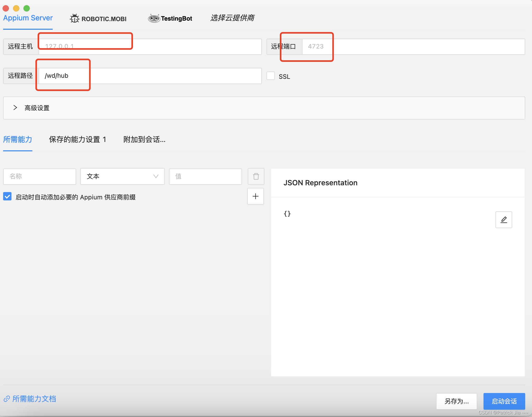532x417 pixels.
Task: Click the 启动会话 button
Action: pyautogui.click(x=504, y=401)
